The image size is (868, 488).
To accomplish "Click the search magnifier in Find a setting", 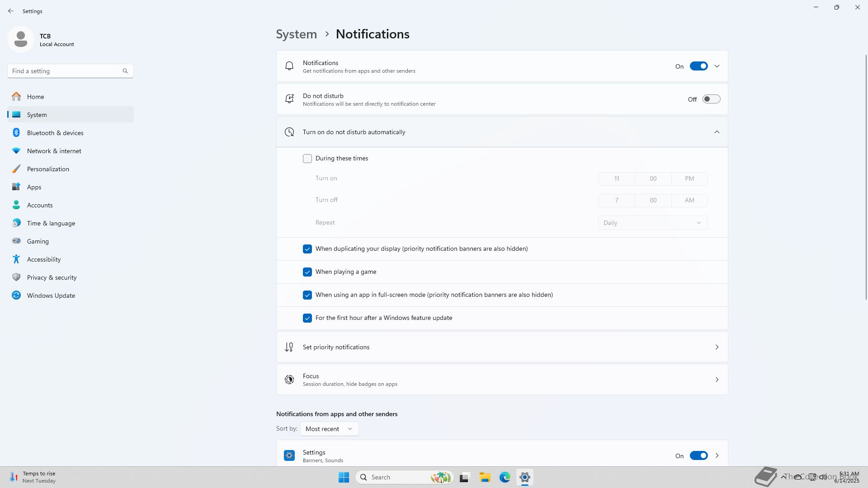I will pos(125,71).
